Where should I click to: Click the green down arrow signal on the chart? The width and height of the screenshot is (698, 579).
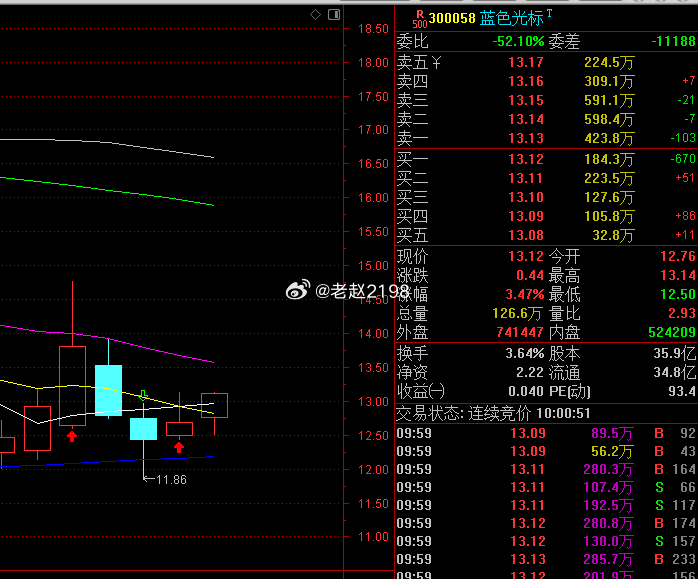(143, 395)
